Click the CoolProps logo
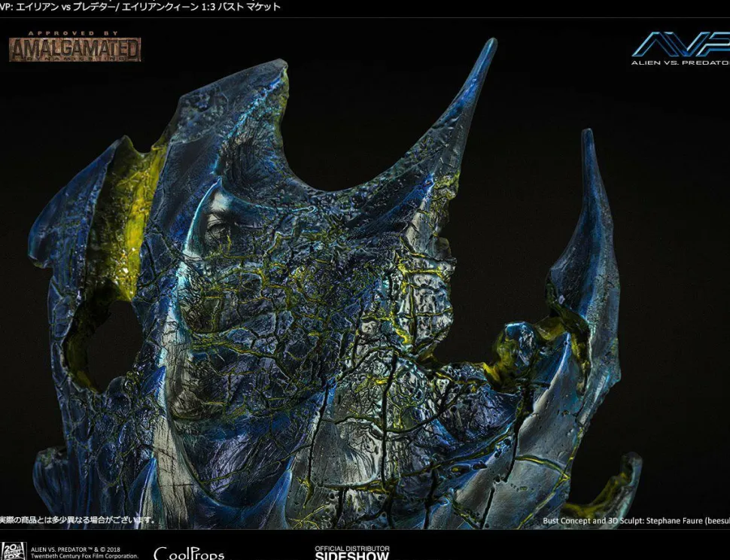Viewport: 730px width, 560px height. (x=189, y=553)
